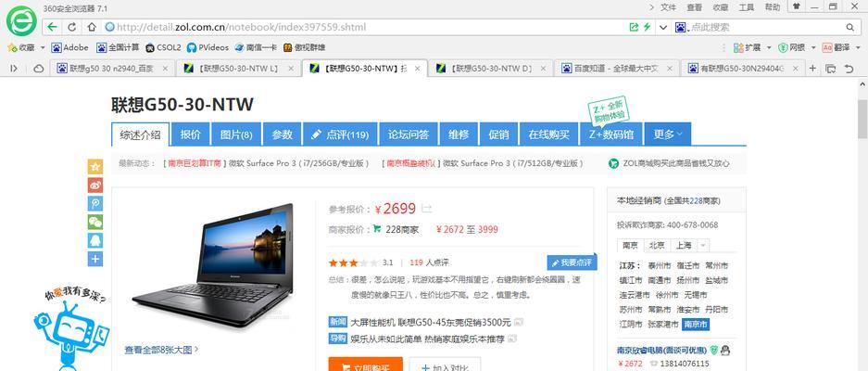The width and height of the screenshot is (868, 371).
Task: Open the 全国计算 bookmark
Action: 118,47
